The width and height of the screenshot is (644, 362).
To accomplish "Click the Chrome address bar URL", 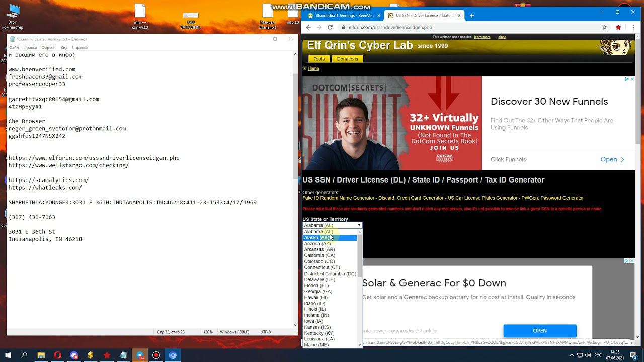I will 390,27.
